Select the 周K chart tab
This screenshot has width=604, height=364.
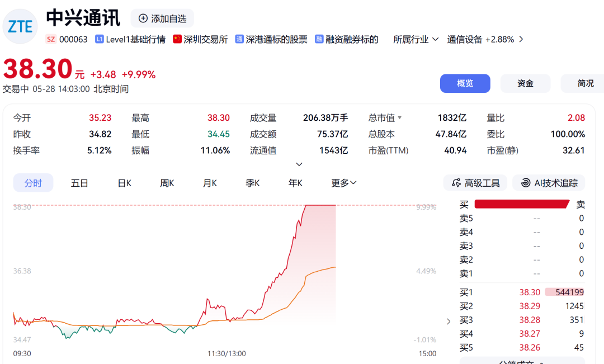[x=167, y=183]
